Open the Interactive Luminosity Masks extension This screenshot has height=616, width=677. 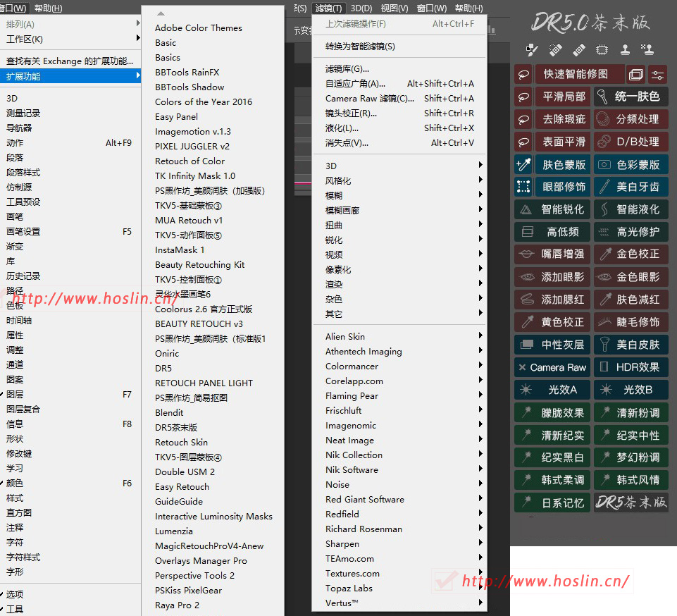[x=213, y=517]
